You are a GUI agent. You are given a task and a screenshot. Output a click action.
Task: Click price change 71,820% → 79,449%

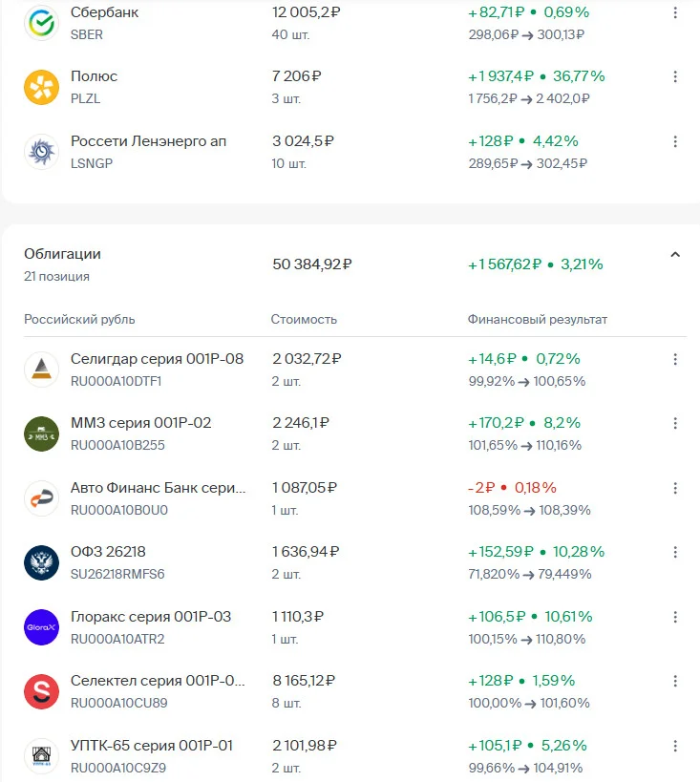(x=530, y=575)
